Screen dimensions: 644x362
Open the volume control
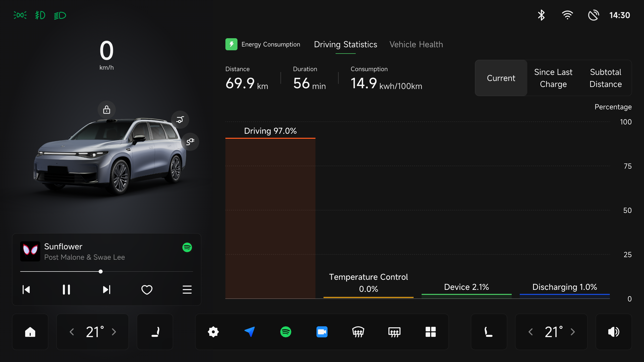tap(614, 332)
